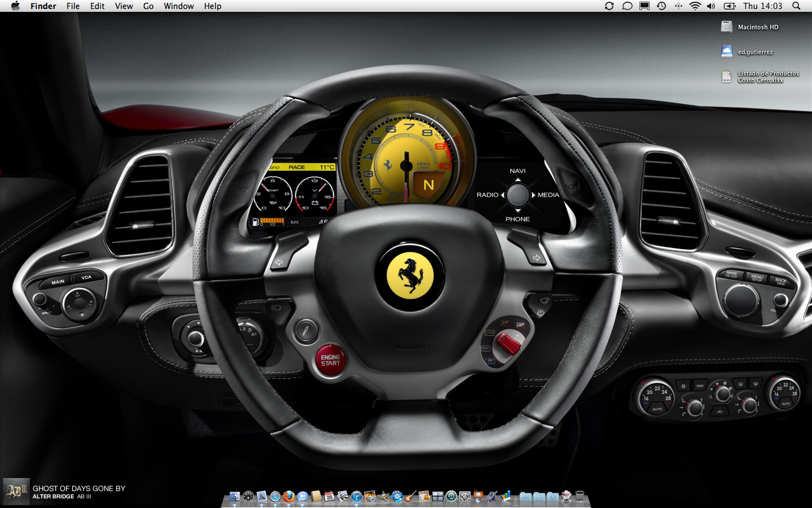812x508 pixels.
Task: Launch Keynote from the Dock
Action: tap(478, 496)
